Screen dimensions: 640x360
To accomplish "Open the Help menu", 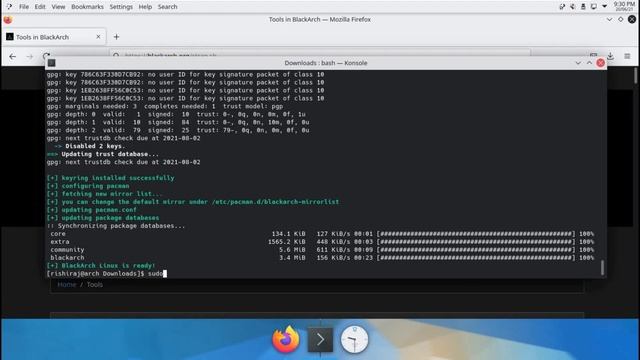I will pos(145,7).
